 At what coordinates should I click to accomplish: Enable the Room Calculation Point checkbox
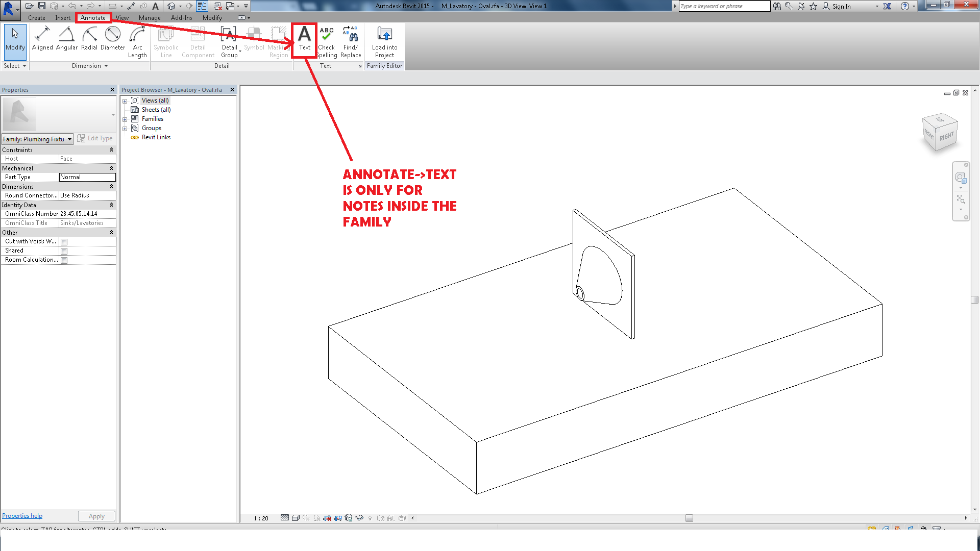tap(64, 260)
